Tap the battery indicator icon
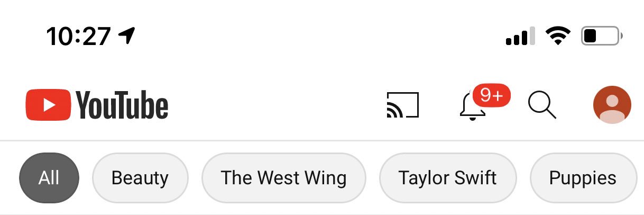 pyautogui.click(x=602, y=36)
